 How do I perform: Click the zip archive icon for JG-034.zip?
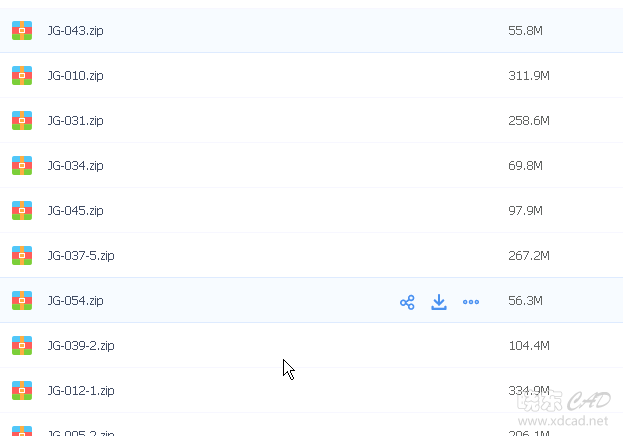coord(22,165)
